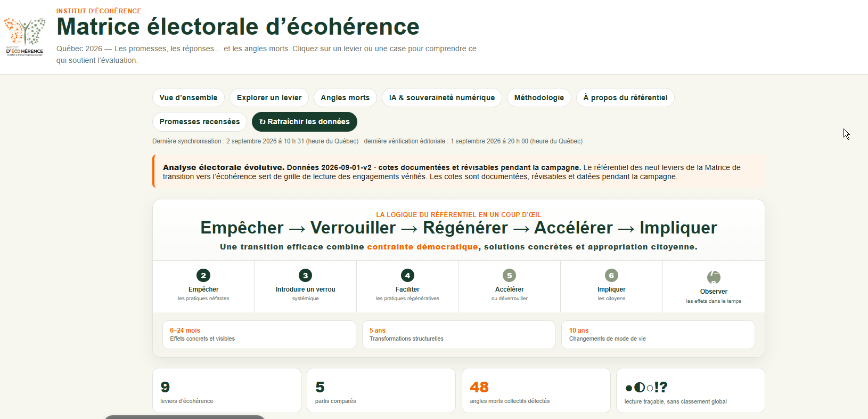Select the 6–24 mois effects card

[259, 335]
